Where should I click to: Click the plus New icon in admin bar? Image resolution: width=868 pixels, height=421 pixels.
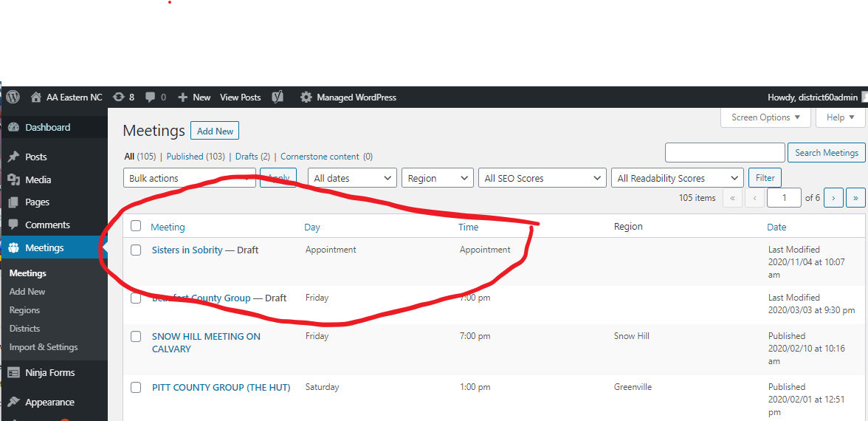tap(183, 97)
